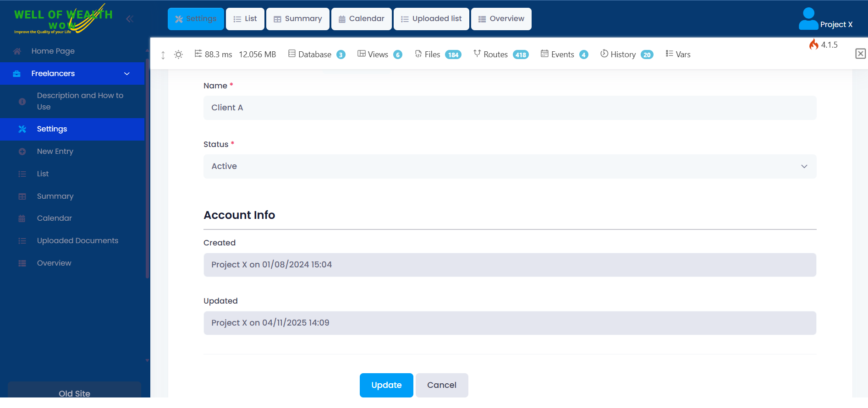This screenshot has width=868, height=408.
Task: Click the Project X username text
Action: (836, 25)
